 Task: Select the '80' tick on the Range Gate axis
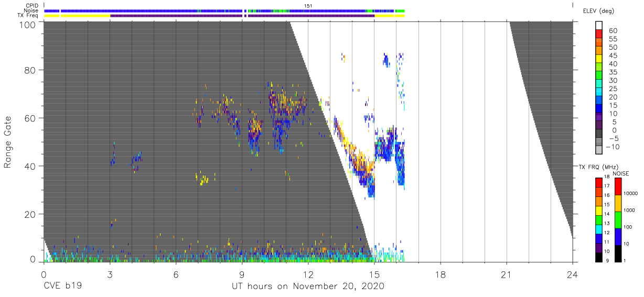click(30, 70)
